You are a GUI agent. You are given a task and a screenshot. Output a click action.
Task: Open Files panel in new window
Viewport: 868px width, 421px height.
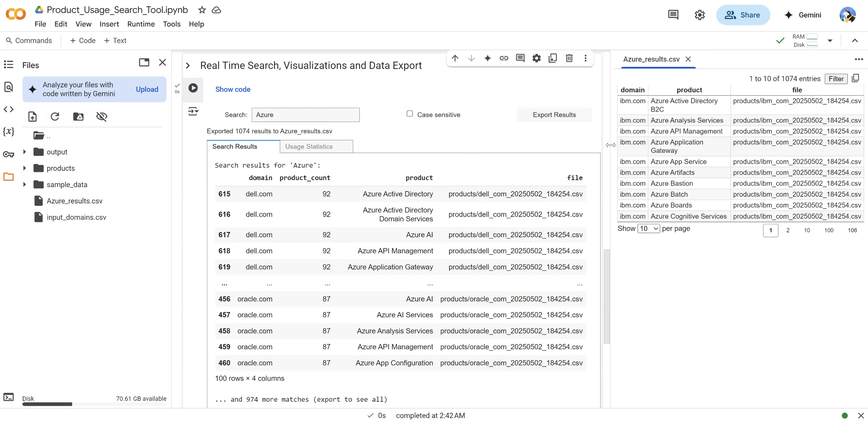(144, 63)
